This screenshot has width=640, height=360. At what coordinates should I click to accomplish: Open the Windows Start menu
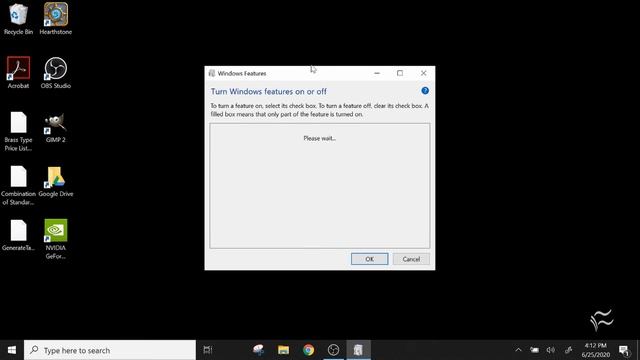tap(12, 350)
